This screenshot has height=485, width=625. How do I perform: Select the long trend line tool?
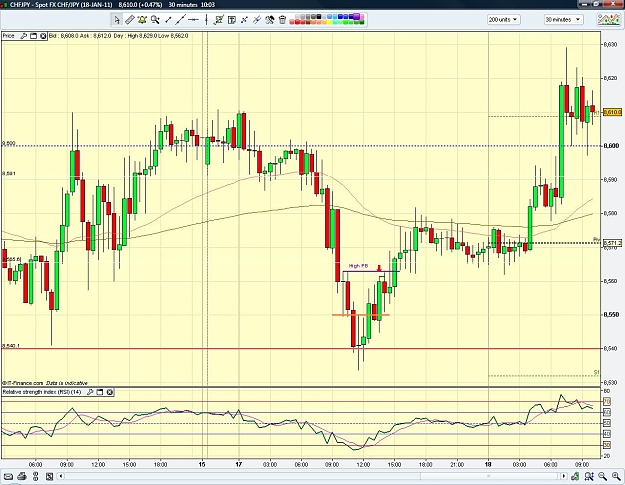(181, 20)
